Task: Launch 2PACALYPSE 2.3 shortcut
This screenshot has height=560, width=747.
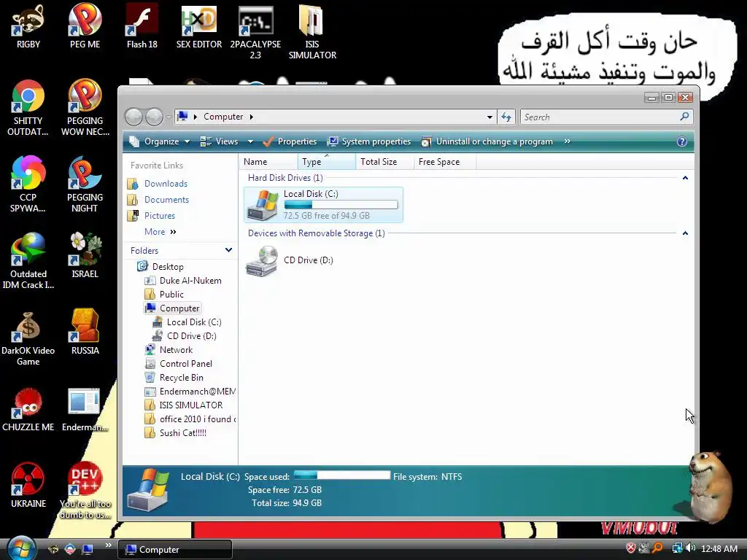Action: point(255,32)
